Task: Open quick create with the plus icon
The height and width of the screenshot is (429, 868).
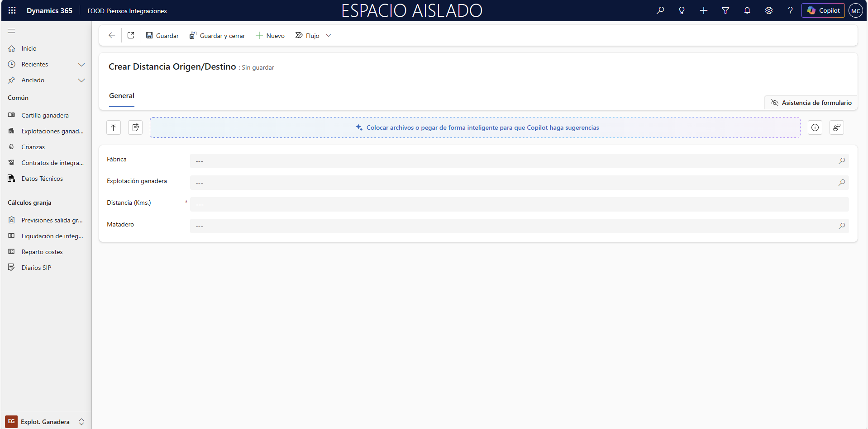Action: pos(703,10)
